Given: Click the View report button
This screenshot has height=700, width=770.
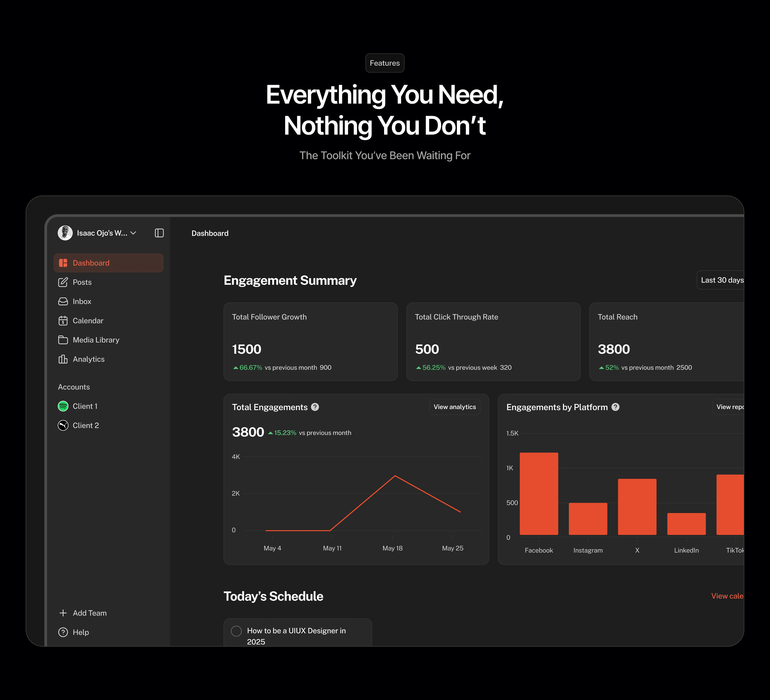Looking at the screenshot, I should [728, 407].
